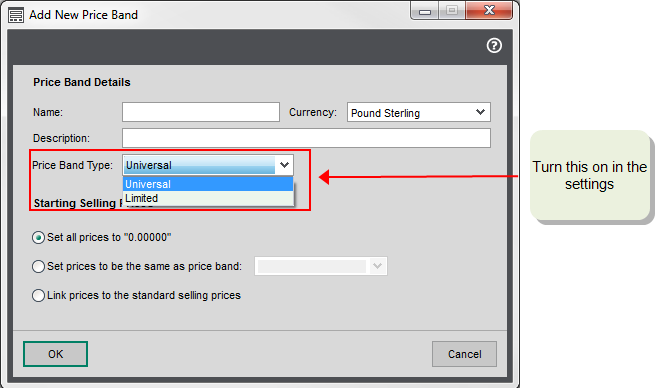Focus the Name text field

tap(201, 112)
